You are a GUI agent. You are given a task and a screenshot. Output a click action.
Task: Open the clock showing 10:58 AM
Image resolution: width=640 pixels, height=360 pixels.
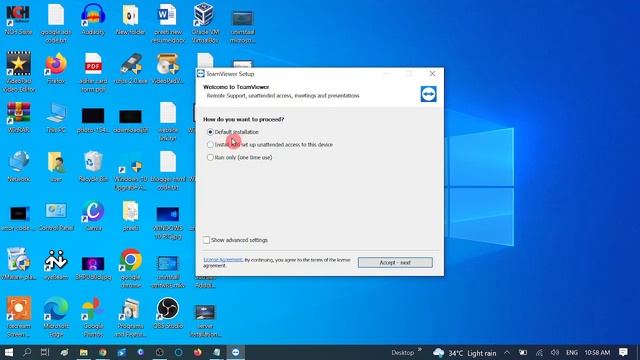pyautogui.click(x=597, y=353)
